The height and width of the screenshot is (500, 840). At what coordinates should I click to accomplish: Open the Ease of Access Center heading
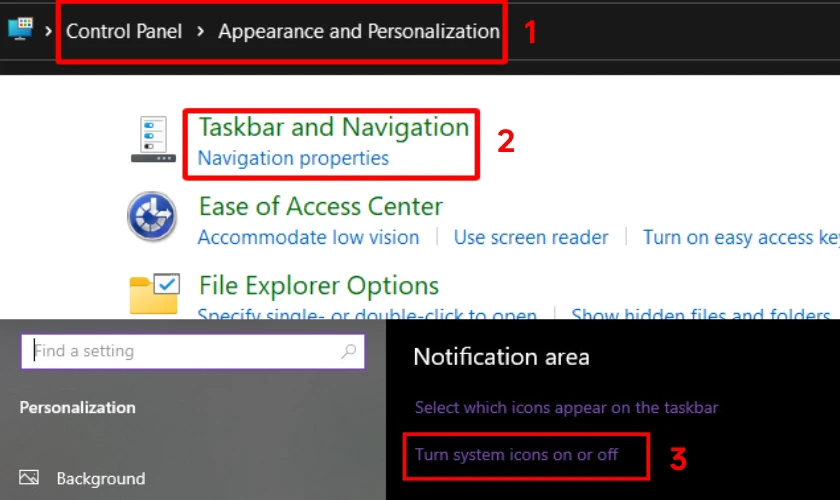point(320,206)
